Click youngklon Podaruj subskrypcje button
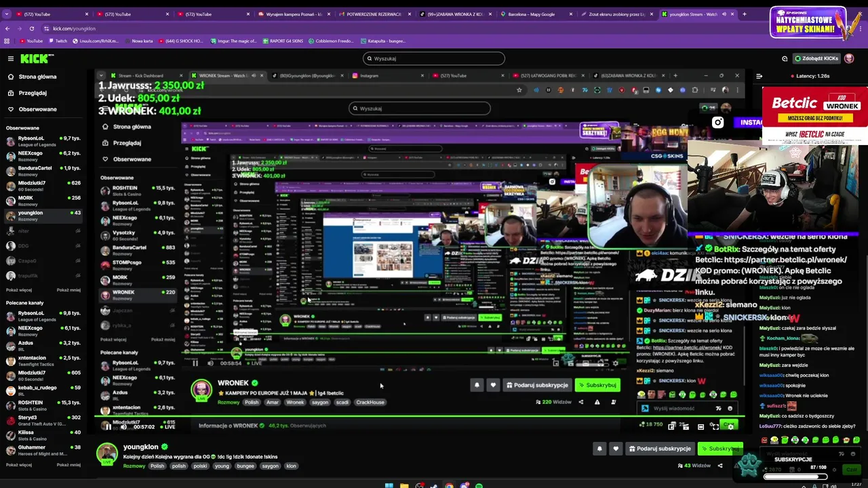868x488 pixels. [660, 449]
